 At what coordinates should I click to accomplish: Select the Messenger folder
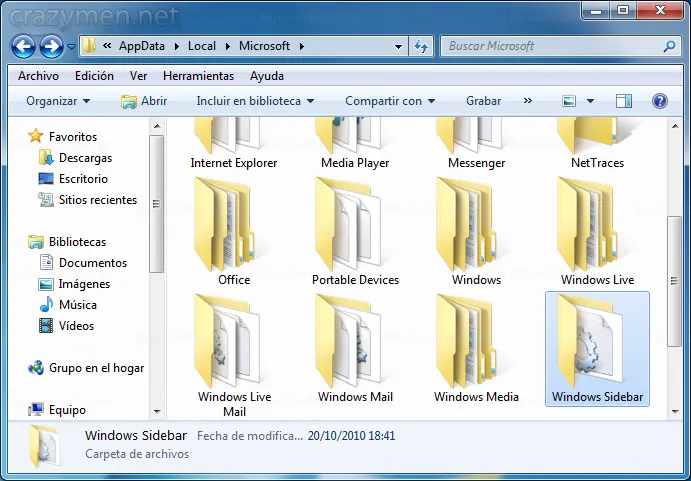[x=476, y=143]
